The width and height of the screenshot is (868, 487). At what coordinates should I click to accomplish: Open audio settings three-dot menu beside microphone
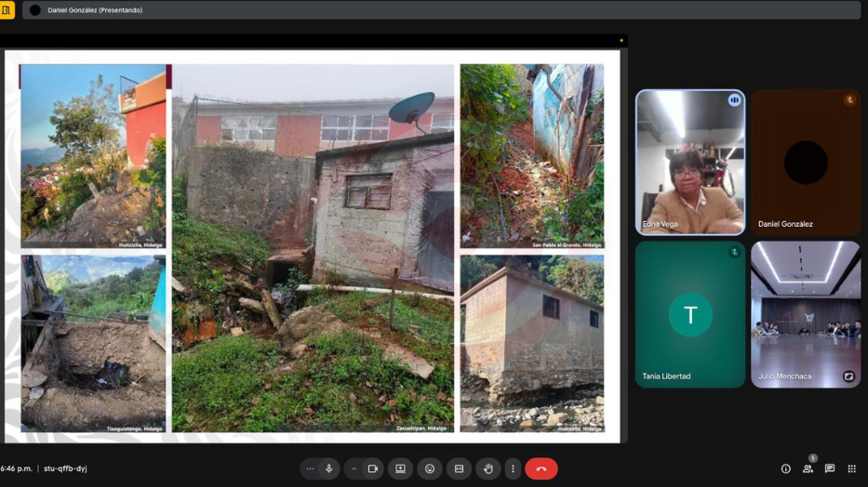310,469
